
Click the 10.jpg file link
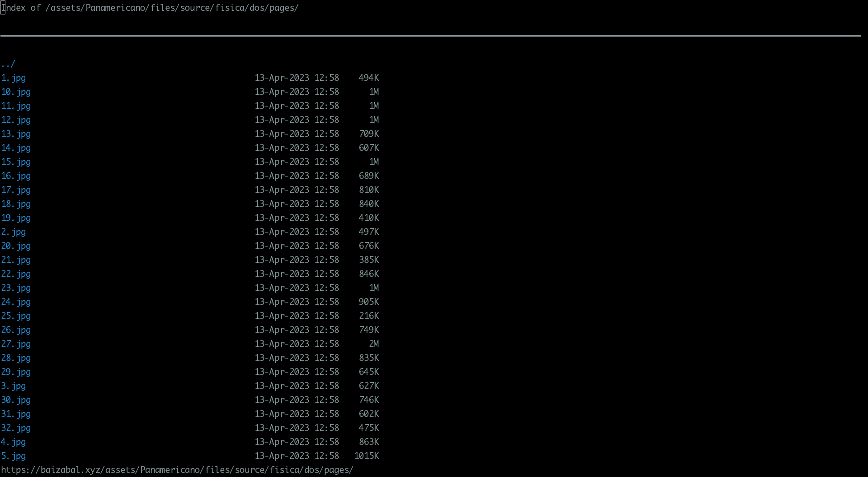pos(16,92)
